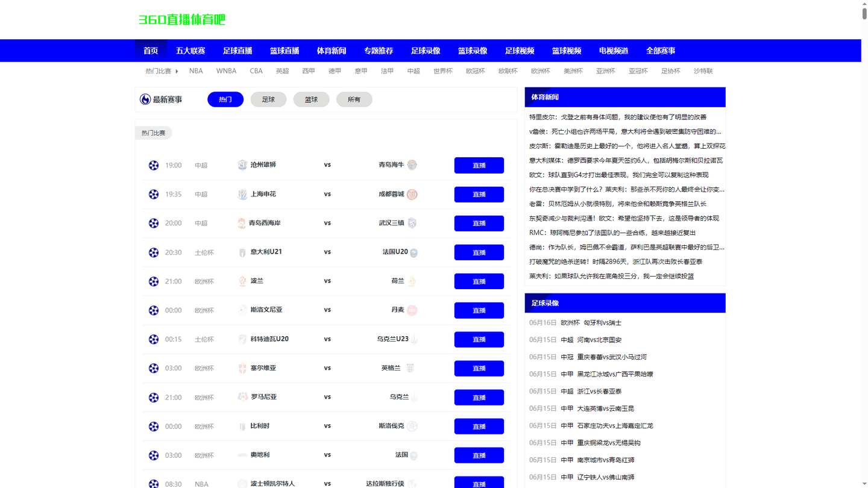868x488 pixels.
Task: Select the 足球 filter pill
Action: [268, 99]
